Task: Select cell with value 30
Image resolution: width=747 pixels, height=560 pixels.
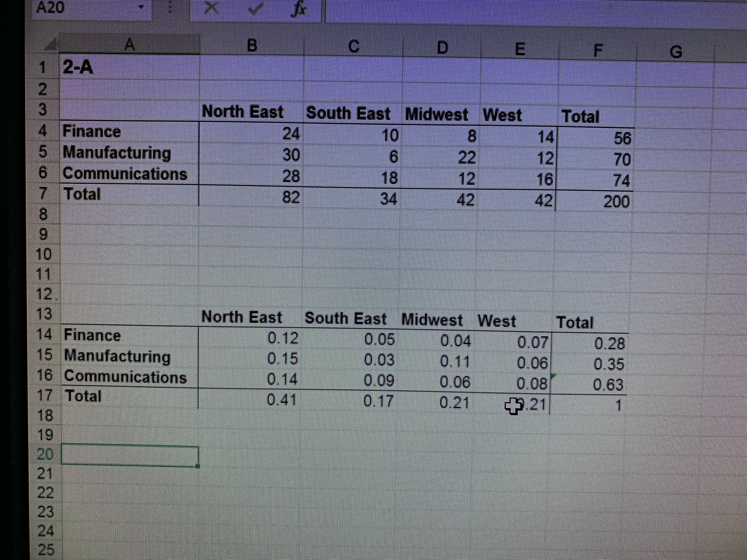Action: 251,155
